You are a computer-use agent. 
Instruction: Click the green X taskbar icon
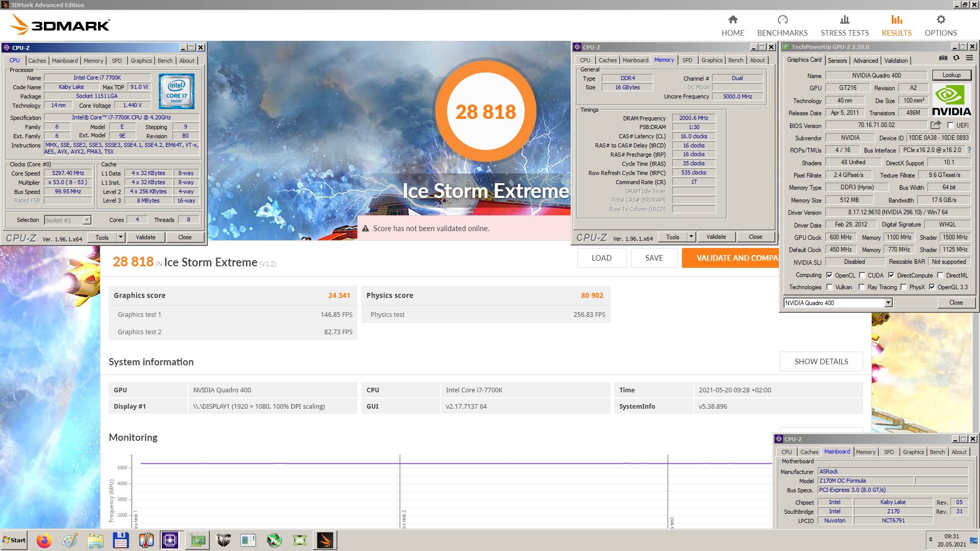click(x=300, y=540)
